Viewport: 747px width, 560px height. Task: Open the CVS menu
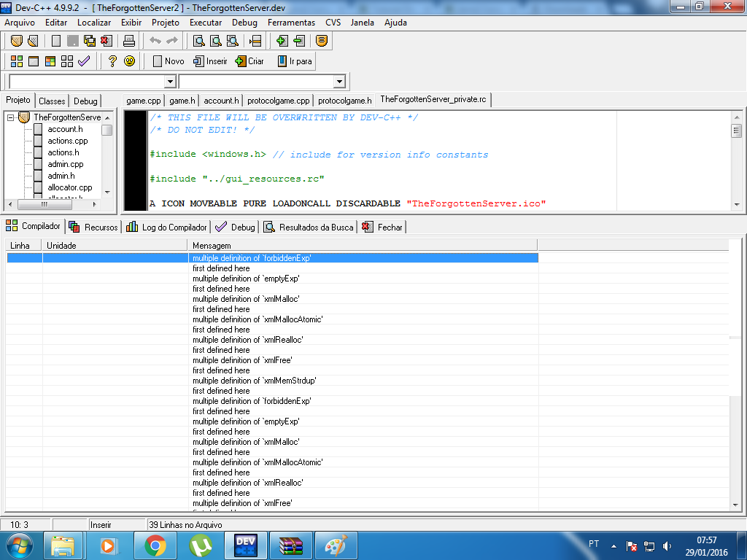pos(333,23)
